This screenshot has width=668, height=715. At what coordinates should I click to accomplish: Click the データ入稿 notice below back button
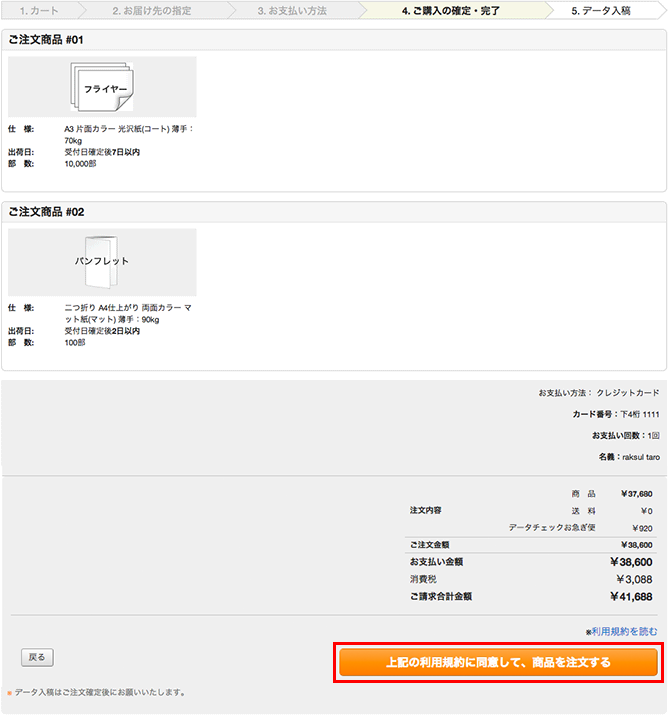(99, 692)
